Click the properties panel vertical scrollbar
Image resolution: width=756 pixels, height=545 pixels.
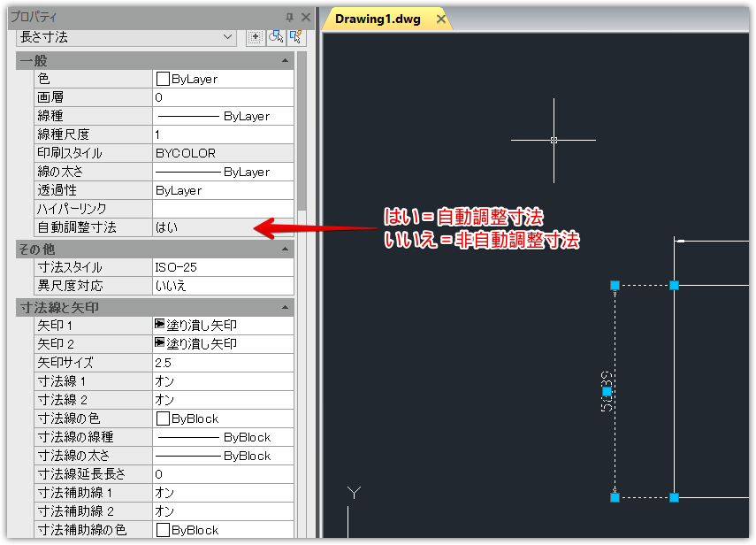point(302,130)
